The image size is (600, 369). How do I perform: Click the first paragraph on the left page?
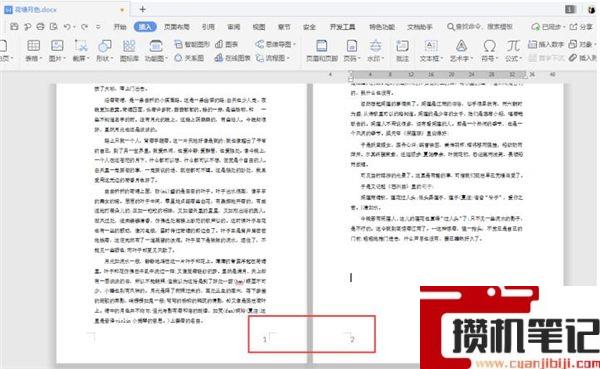click(120, 88)
